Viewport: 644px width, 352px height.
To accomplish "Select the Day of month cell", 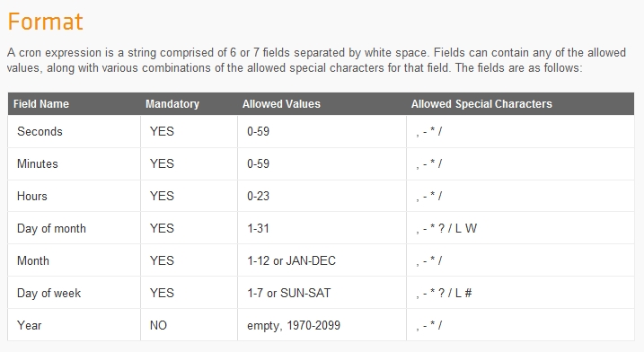I will 74,228.
